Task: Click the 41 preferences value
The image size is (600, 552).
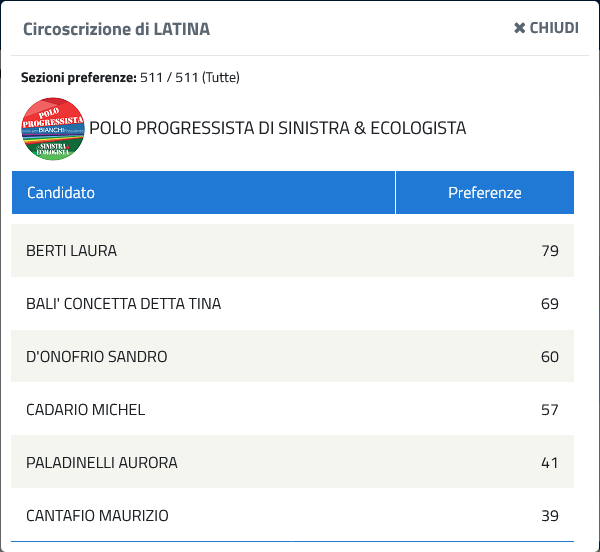Action: coord(550,463)
